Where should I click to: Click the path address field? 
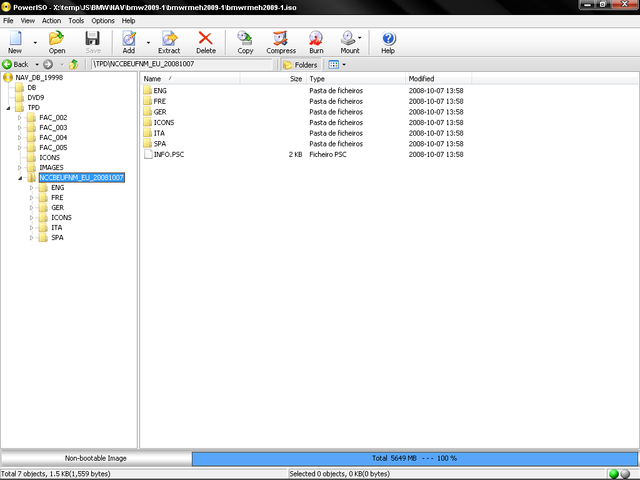(182, 64)
